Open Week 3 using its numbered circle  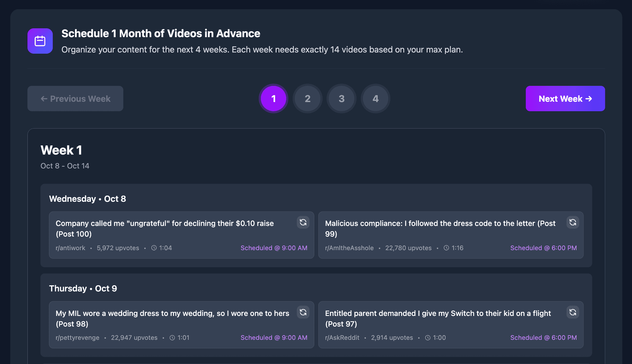pos(341,98)
